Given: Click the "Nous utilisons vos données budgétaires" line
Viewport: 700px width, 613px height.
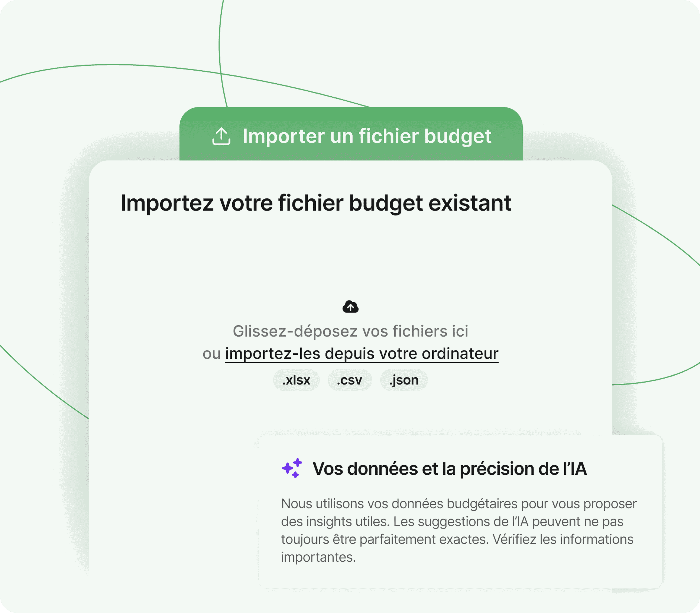Looking at the screenshot, I should click(x=459, y=504).
